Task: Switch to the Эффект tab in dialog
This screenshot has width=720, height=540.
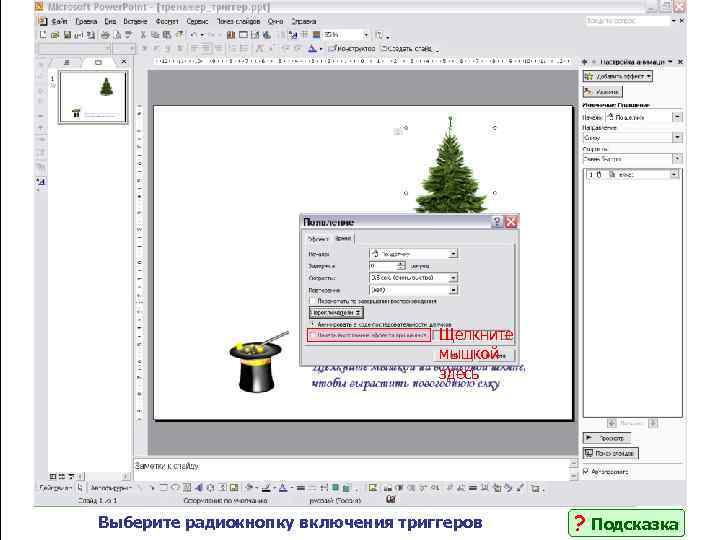Action: [x=318, y=239]
